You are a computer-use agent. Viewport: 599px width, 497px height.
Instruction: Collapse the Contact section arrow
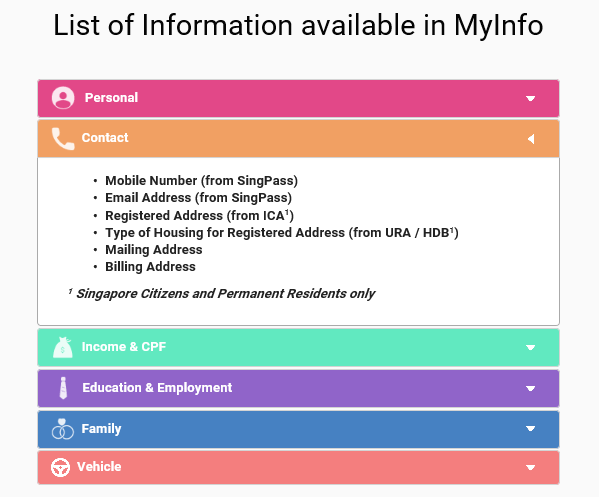click(531, 139)
